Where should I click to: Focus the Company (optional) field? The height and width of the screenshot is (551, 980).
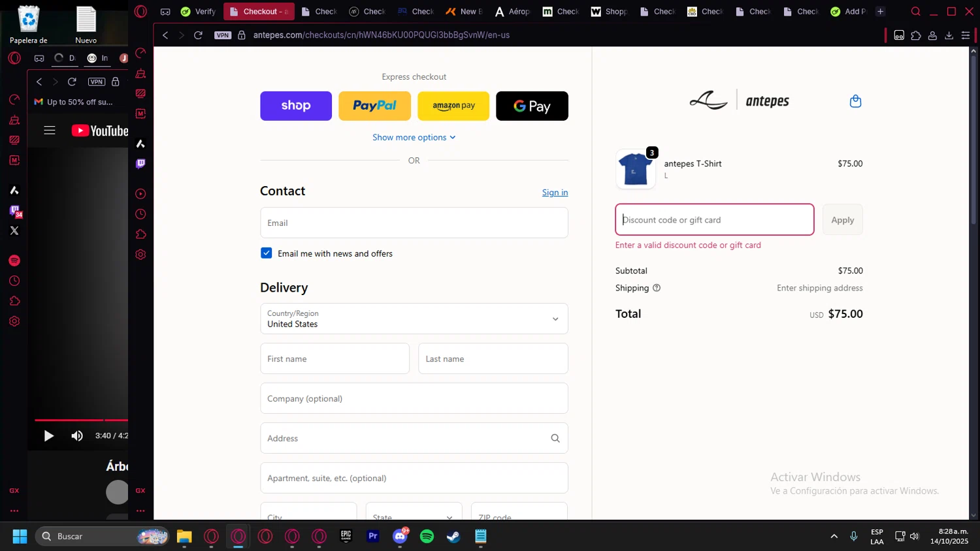click(414, 398)
